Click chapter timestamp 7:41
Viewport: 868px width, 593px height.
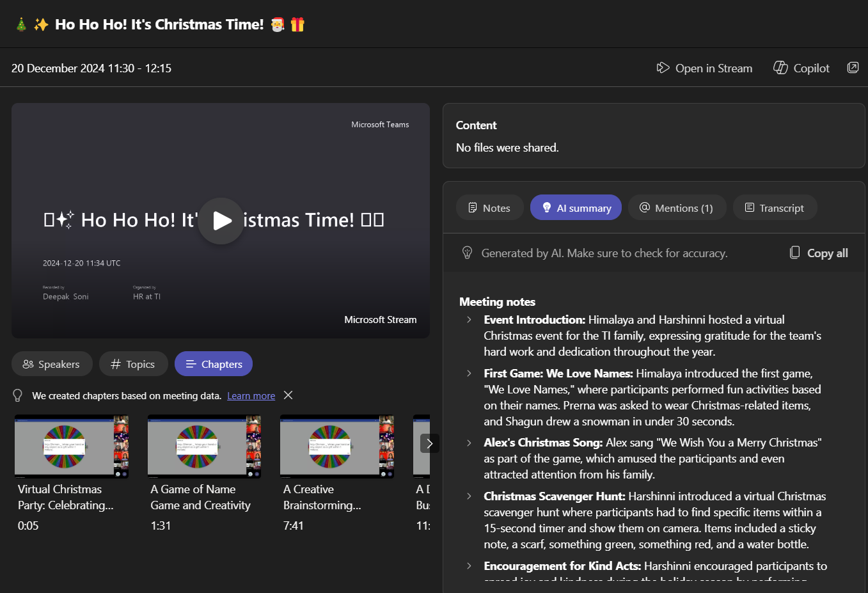click(x=294, y=526)
